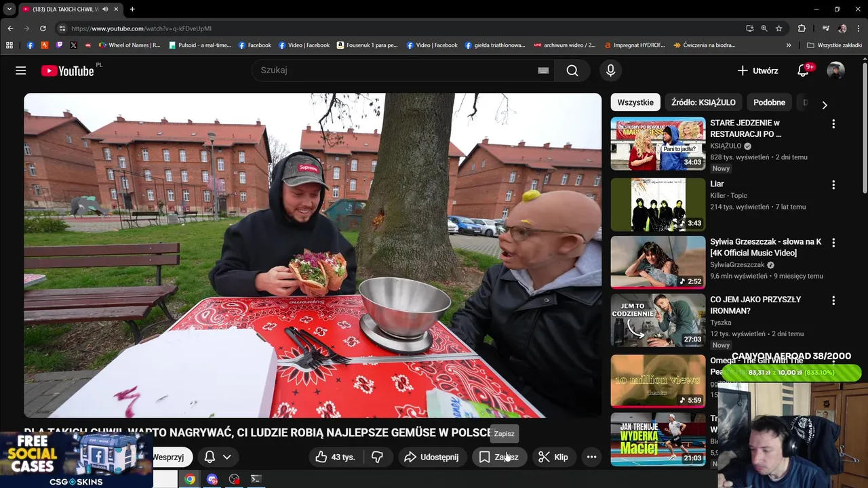Go back with browser back arrow
The image size is (868, 488).
point(10,28)
